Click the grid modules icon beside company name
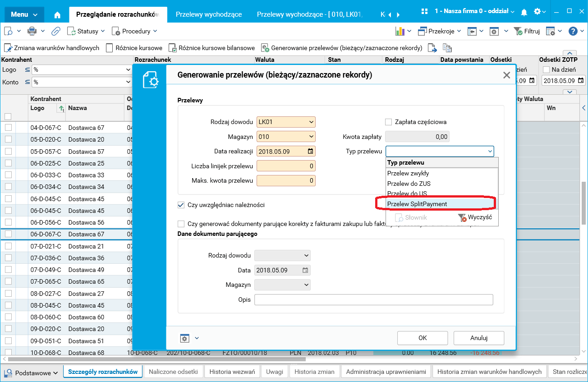The width and height of the screenshot is (588, 382). 424,11
